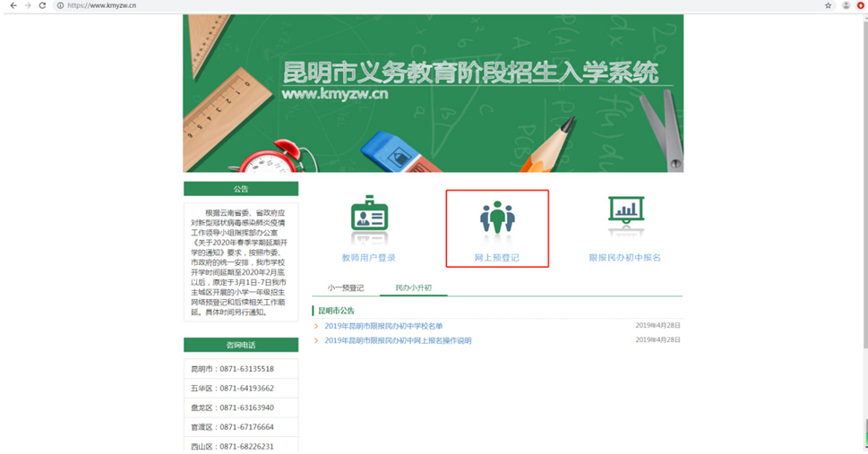Click the browser forward arrow
The height and width of the screenshot is (454, 868).
tap(28, 6)
